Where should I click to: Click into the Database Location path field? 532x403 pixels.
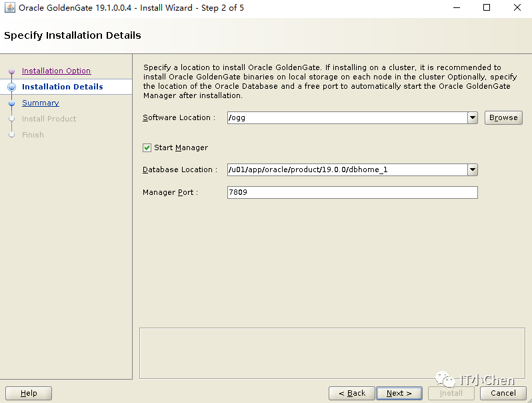tap(347, 169)
